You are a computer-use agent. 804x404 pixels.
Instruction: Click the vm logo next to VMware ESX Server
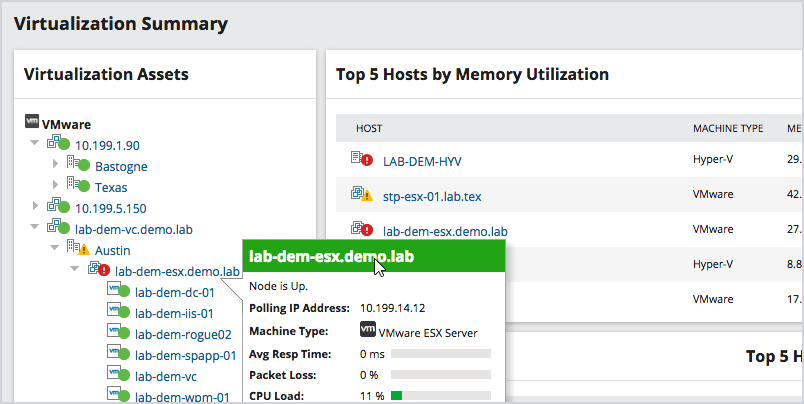click(368, 329)
